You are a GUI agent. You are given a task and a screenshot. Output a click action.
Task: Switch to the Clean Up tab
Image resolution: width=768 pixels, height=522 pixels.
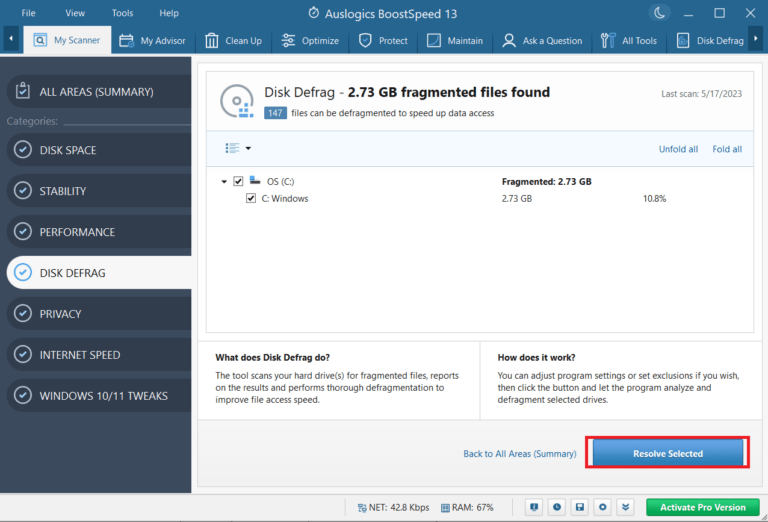[233, 41]
